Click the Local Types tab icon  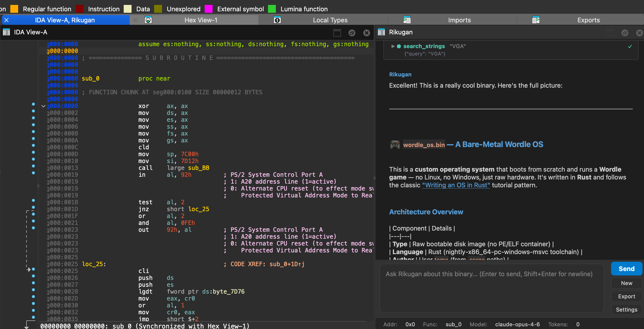tap(278, 20)
